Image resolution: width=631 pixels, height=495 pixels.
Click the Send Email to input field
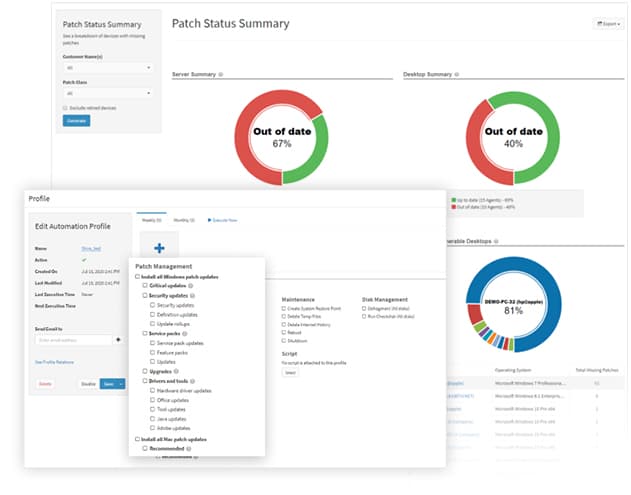coord(74,340)
